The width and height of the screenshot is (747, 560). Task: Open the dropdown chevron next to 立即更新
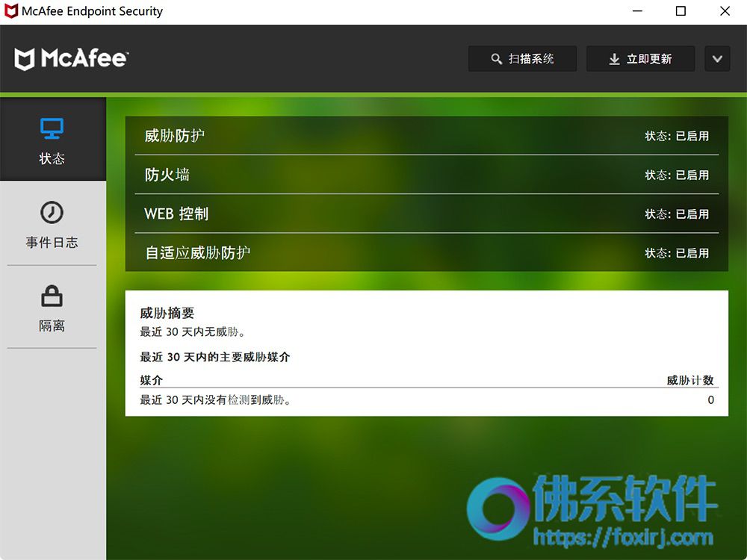(x=717, y=58)
